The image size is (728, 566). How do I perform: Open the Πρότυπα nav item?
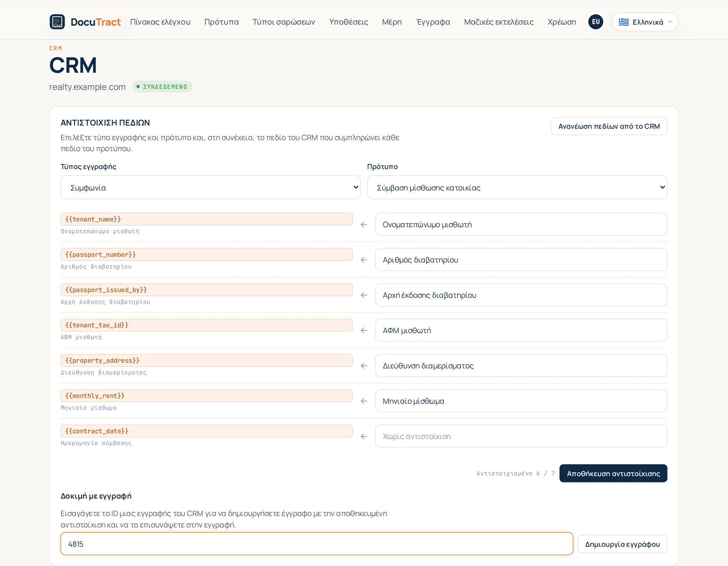(x=221, y=22)
